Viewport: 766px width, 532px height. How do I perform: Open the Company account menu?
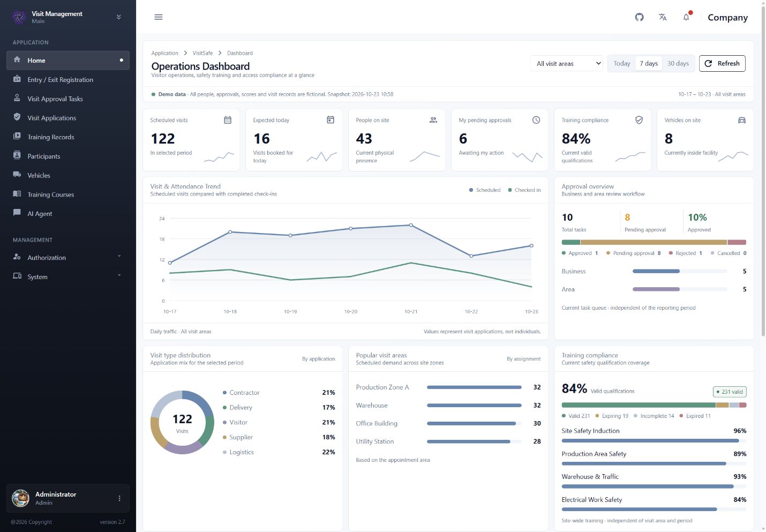pyautogui.click(x=727, y=17)
